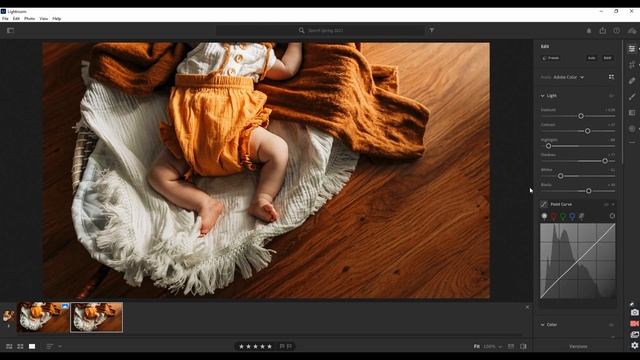The height and width of the screenshot is (360, 640).
Task: Select the white luminance curve channel
Action: click(544, 216)
